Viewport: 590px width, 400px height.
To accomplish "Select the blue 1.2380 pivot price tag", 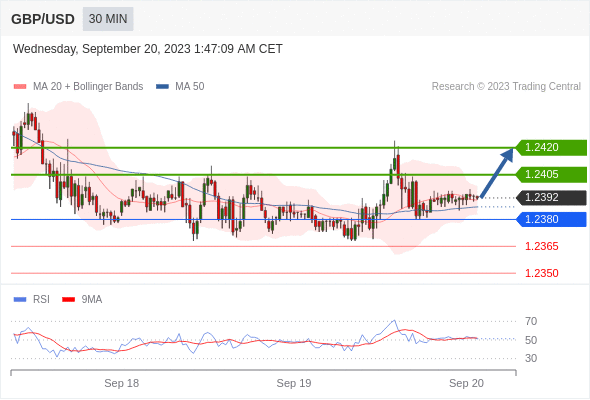I will 551,219.
